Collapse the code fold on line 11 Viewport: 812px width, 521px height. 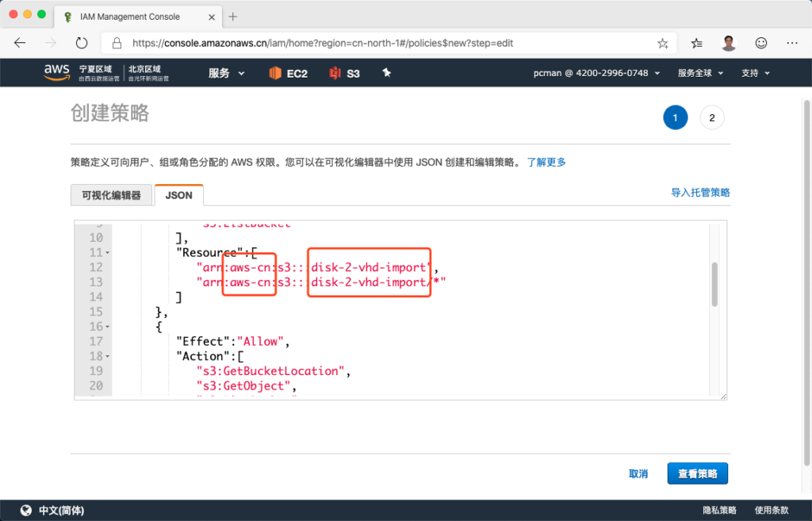pos(108,253)
